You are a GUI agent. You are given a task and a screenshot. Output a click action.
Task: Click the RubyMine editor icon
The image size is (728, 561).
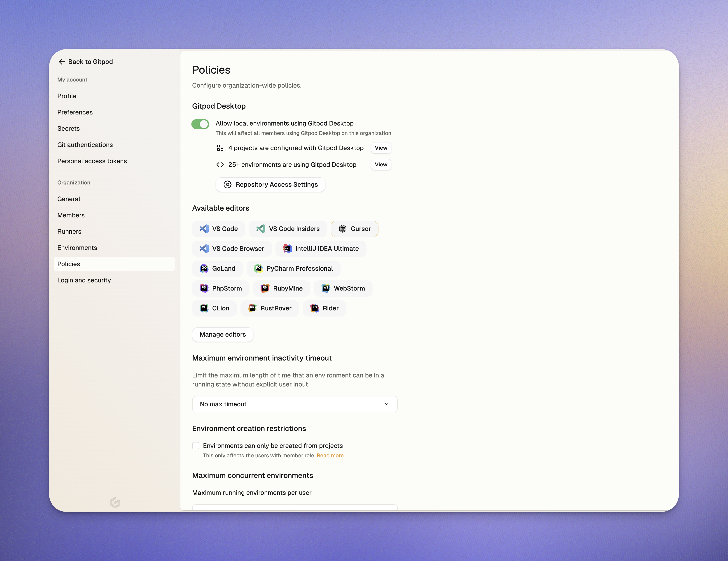click(x=265, y=288)
